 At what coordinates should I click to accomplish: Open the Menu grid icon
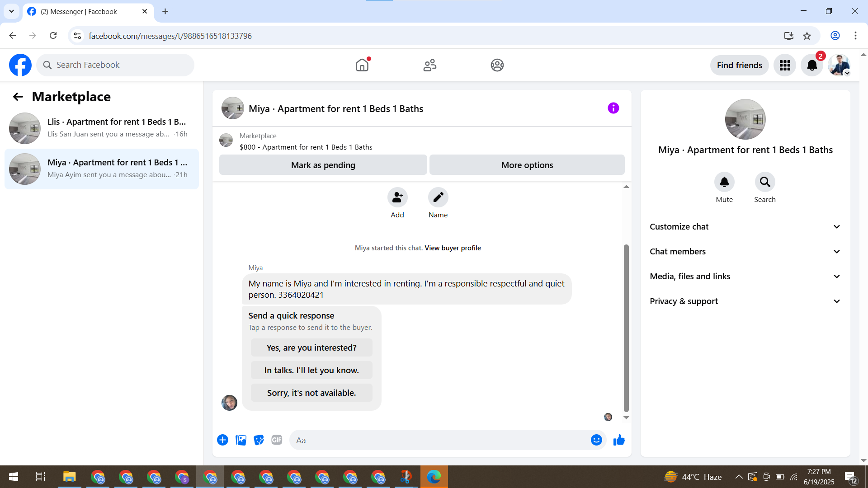785,66
